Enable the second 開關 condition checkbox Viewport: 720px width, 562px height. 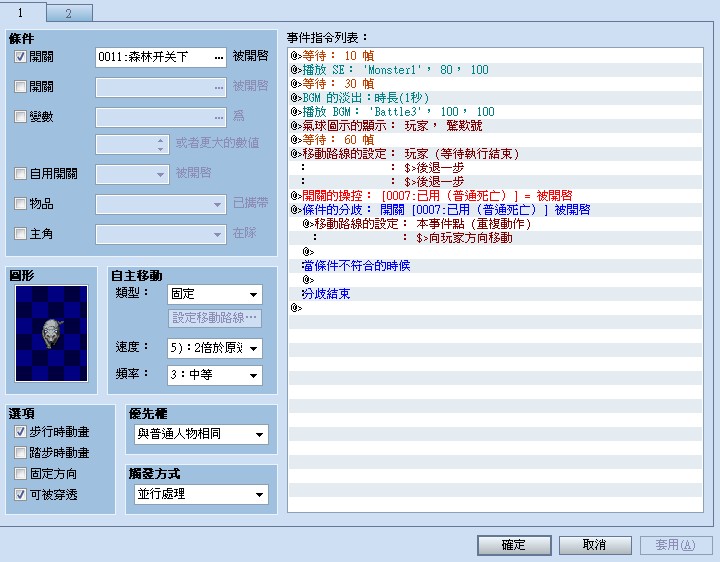click(20, 87)
